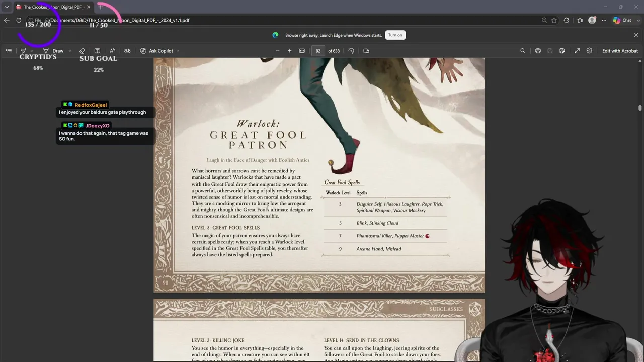Image resolution: width=644 pixels, height=362 pixels.
Task: Print the PDF document
Action: pos(538,51)
